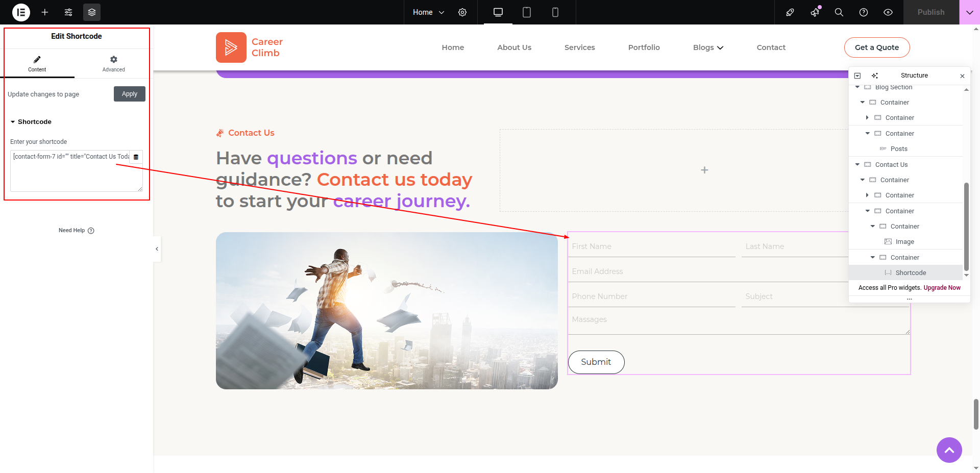Open the Finder search icon

pos(839,12)
